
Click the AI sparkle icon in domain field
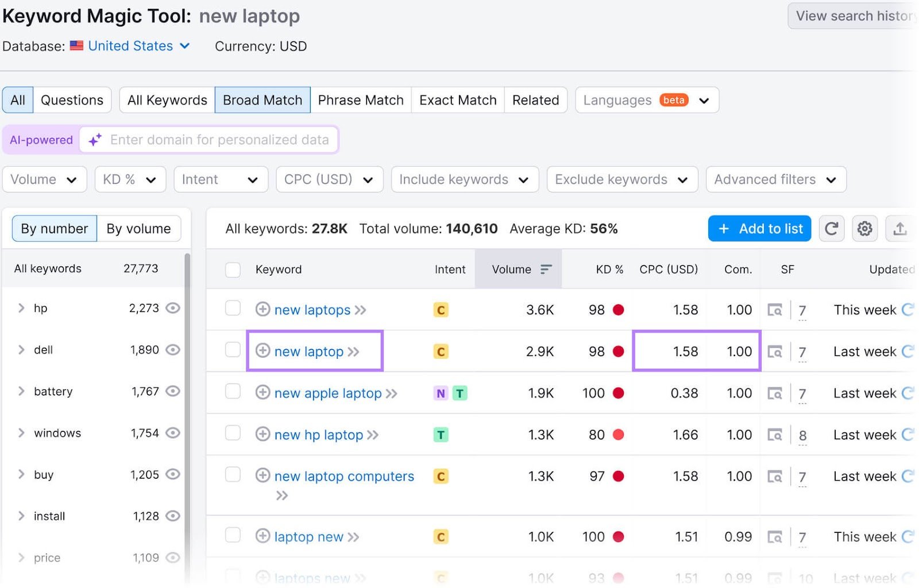coord(95,140)
